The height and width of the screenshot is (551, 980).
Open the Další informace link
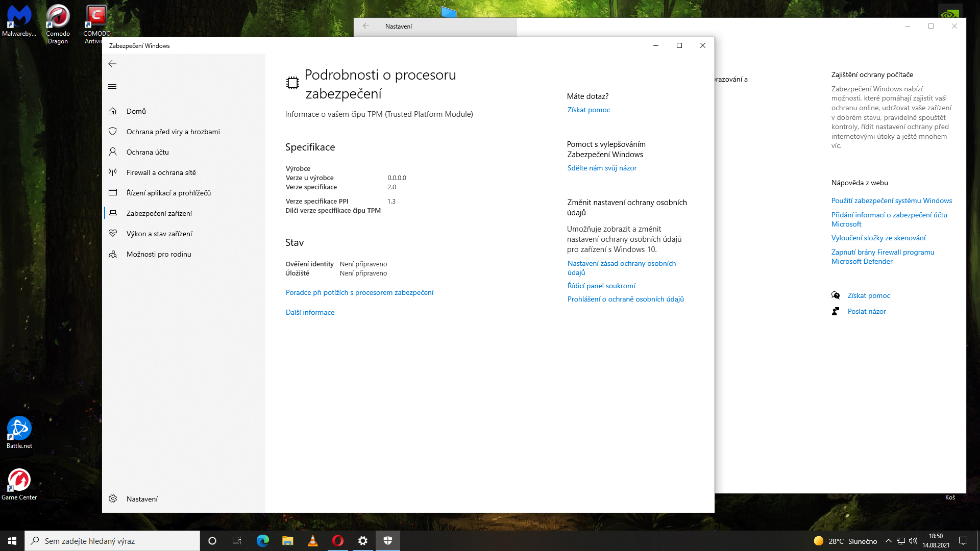point(310,312)
